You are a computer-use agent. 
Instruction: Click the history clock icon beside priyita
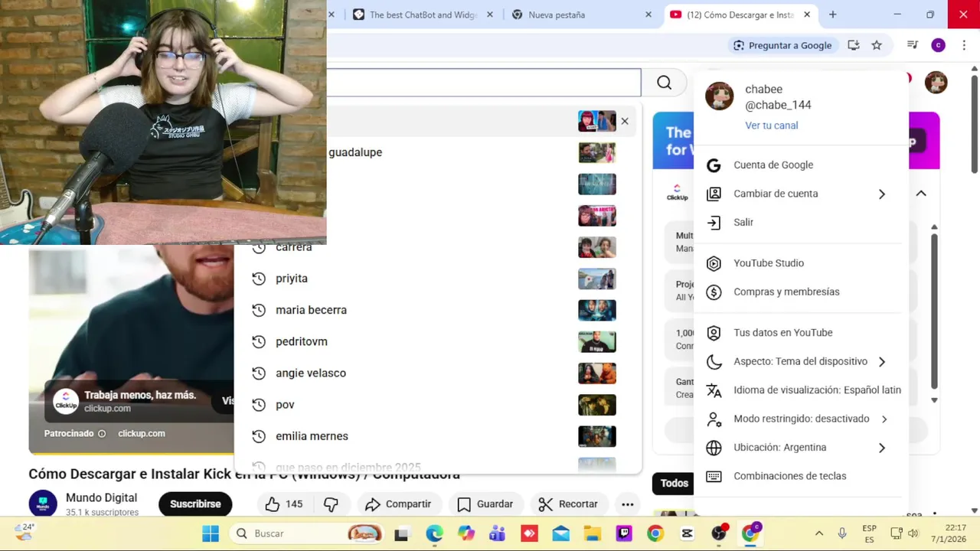tap(259, 279)
